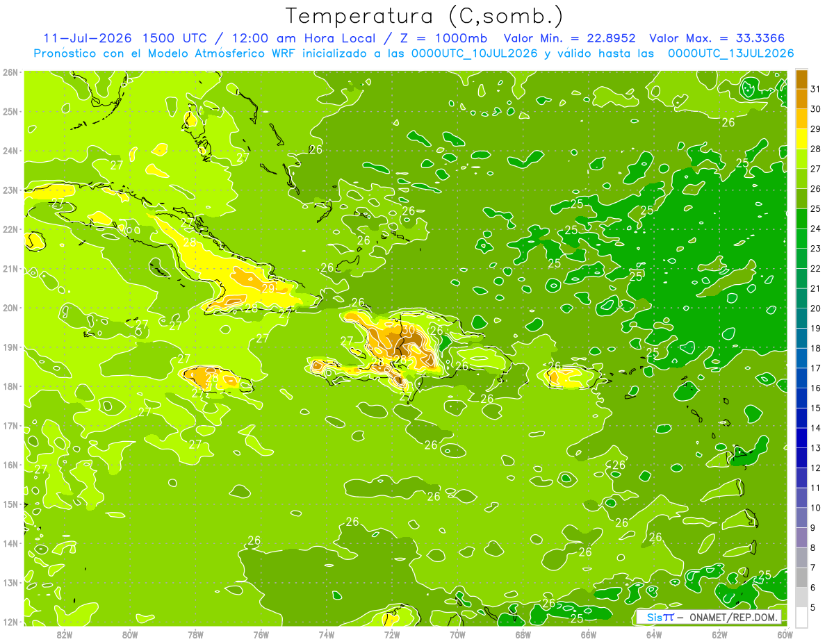Click the date text "11-Jul-2026"

[x=87, y=38]
